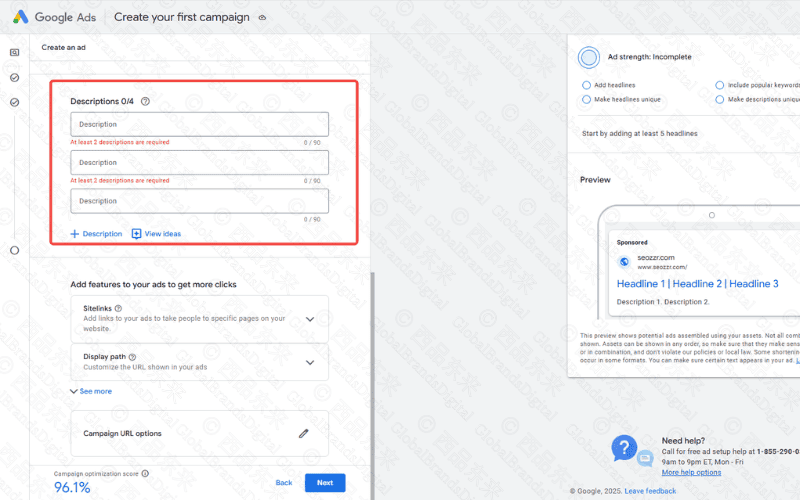Click the Next button

pos(325,482)
